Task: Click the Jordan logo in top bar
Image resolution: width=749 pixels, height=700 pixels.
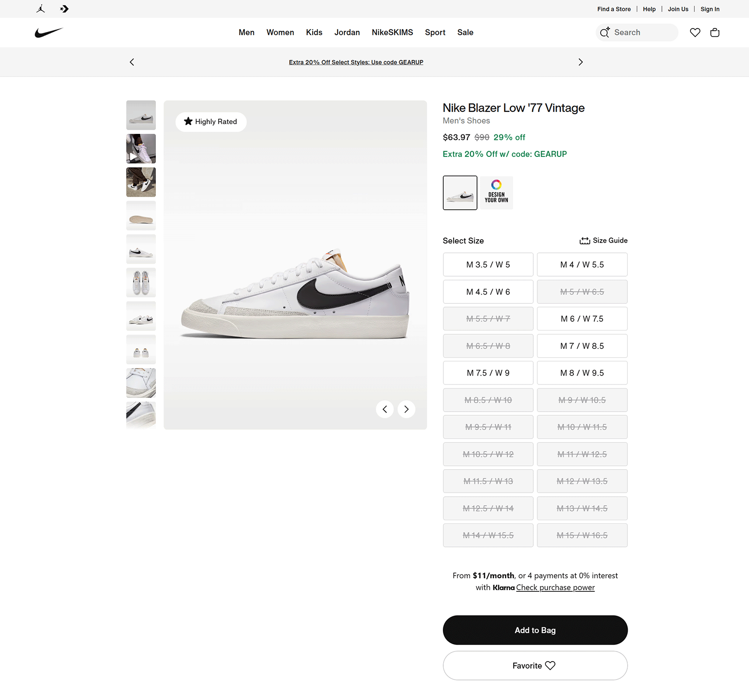Action: 41,8
